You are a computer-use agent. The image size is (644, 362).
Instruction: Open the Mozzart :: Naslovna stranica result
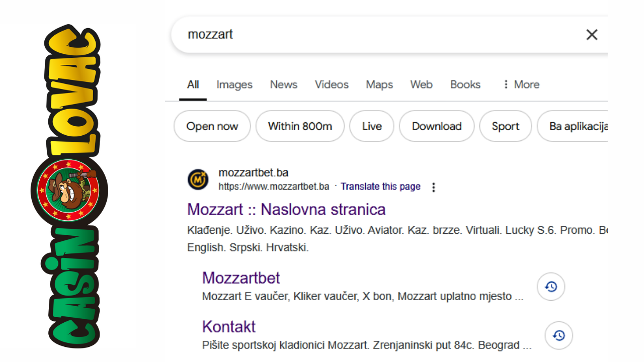[286, 209]
